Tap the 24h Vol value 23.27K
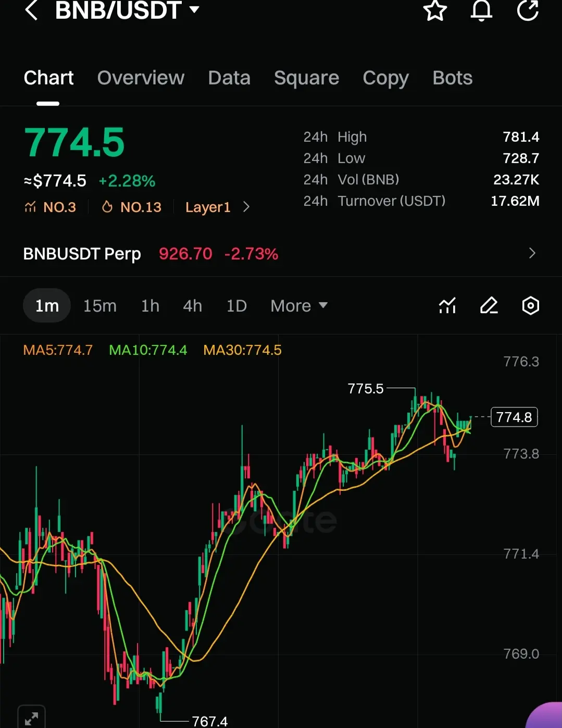 pyautogui.click(x=516, y=180)
